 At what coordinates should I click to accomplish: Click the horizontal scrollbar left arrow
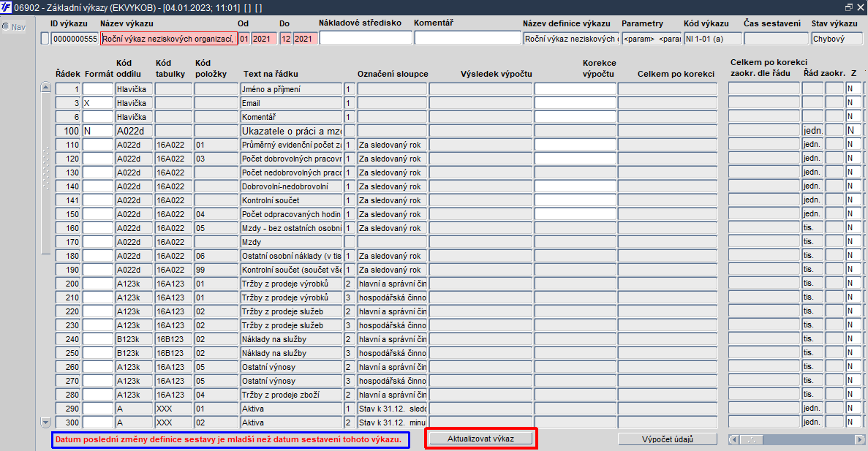click(734, 439)
